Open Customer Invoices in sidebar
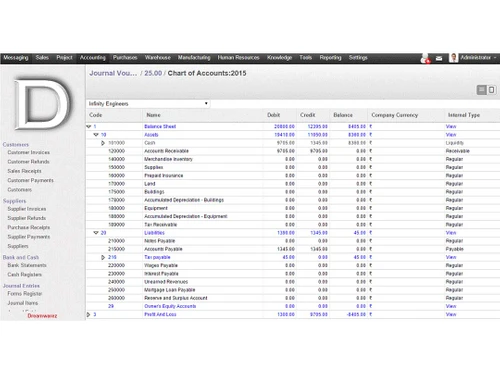This screenshot has height=375, width=500. coord(29,152)
